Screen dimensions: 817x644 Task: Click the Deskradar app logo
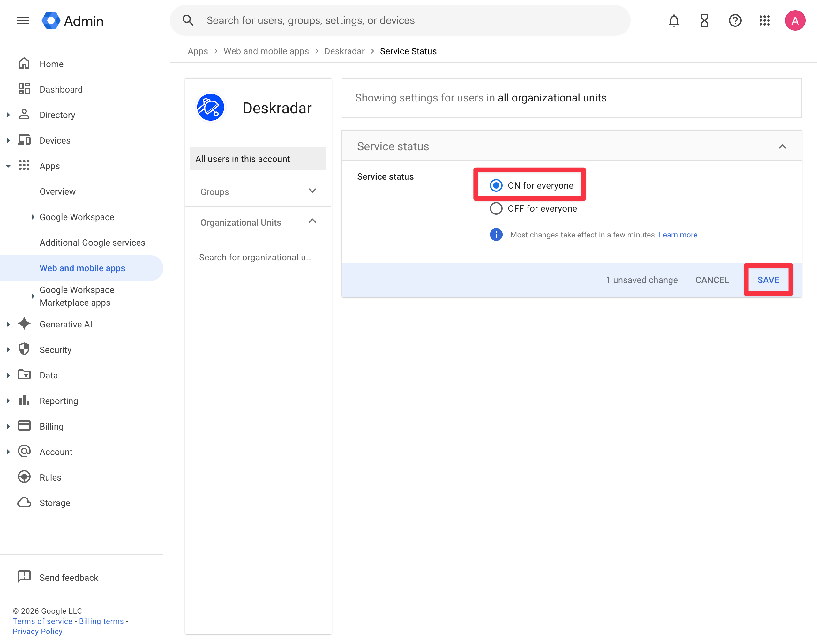point(210,108)
